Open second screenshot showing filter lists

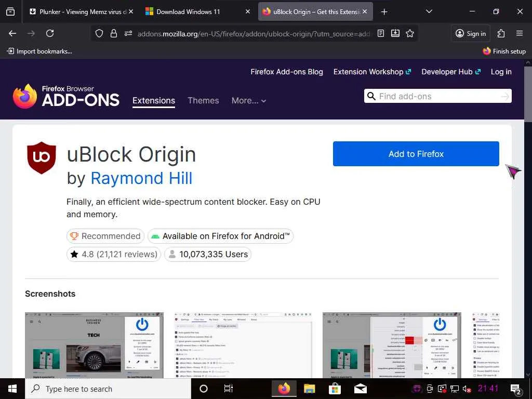[243, 345]
